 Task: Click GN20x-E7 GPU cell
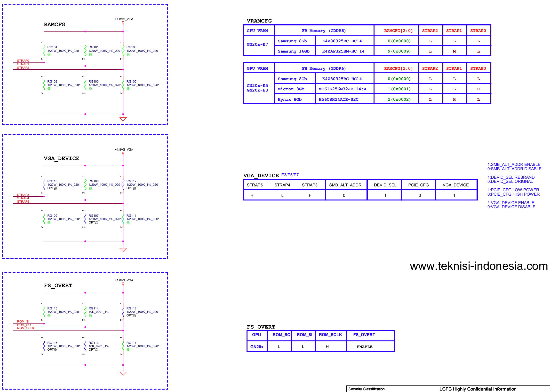[x=257, y=45]
